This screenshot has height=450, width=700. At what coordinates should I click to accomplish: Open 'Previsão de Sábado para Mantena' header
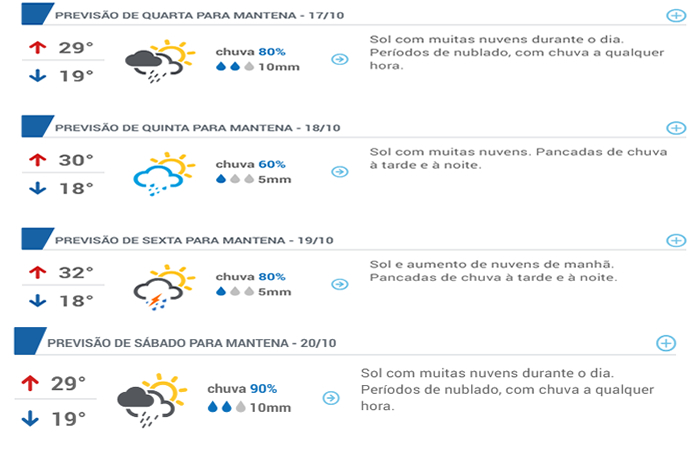[192, 343]
